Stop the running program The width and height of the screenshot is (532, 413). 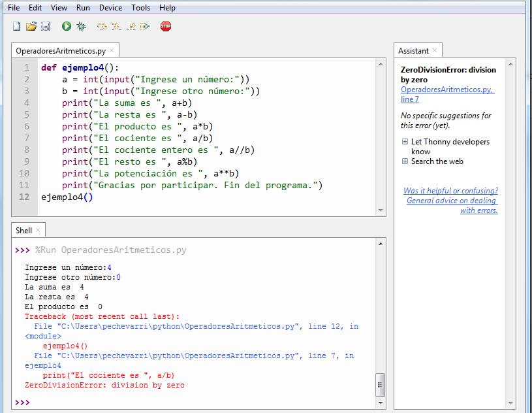[164, 27]
